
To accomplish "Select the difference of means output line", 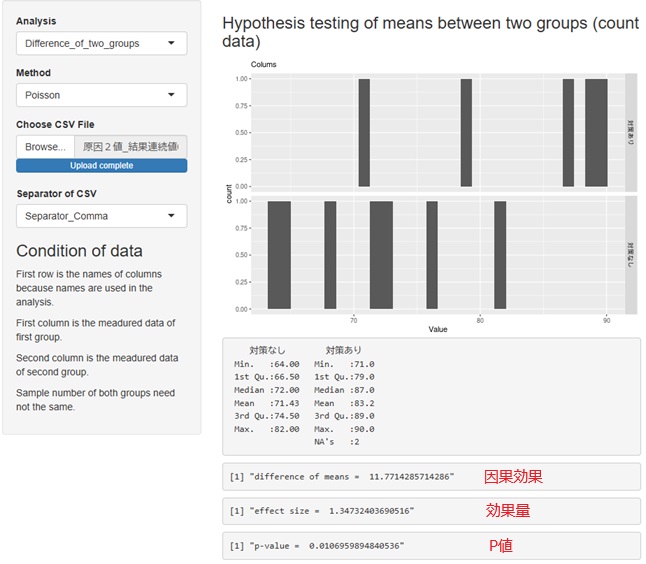I will click(x=341, y=477).
